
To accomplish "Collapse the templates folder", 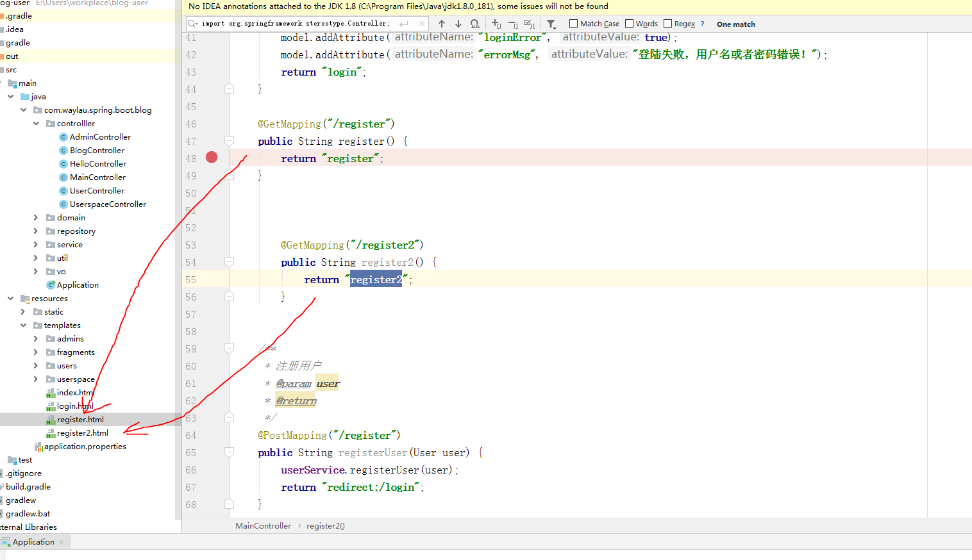I will (24, 325).
